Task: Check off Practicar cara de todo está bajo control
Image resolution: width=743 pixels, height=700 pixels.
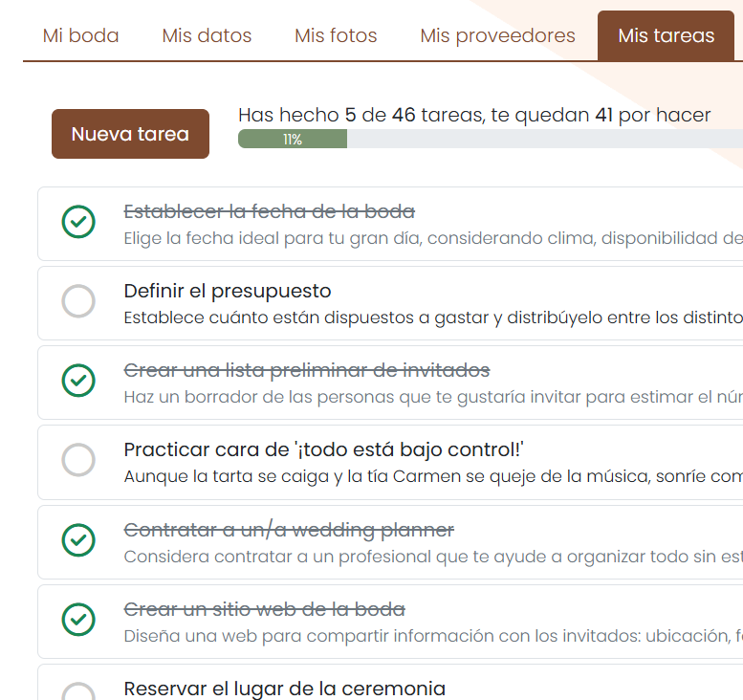Action: pos(78,460)
